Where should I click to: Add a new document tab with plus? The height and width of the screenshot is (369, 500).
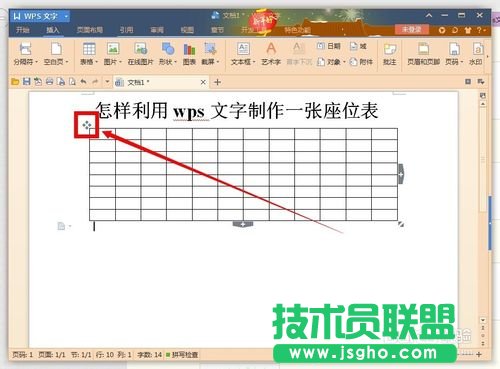[217, 82]
